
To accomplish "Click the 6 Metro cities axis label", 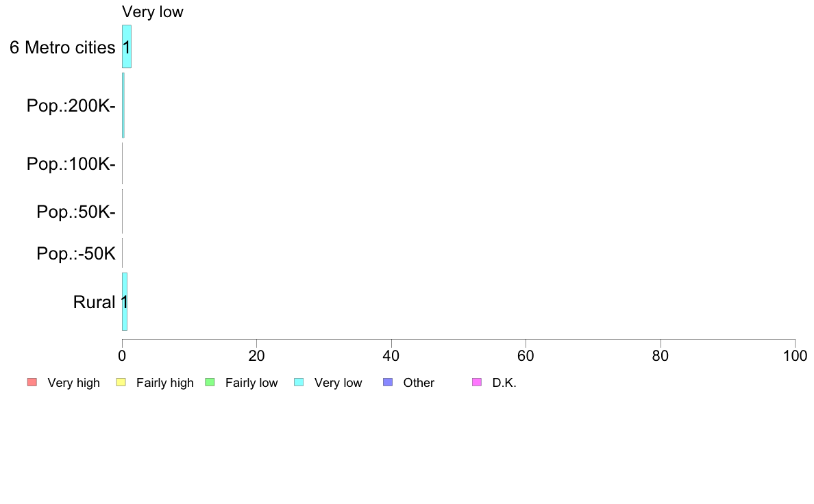I will tap(62, 48).
